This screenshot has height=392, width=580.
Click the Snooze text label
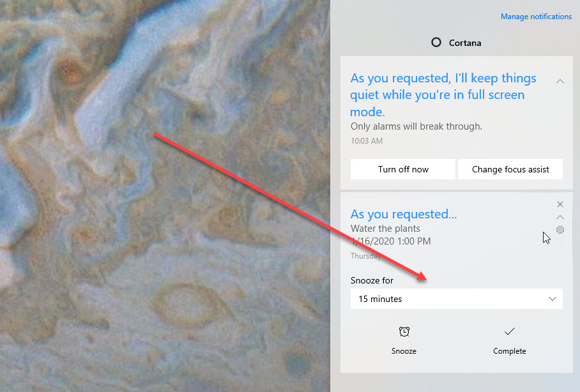(404, 351)
